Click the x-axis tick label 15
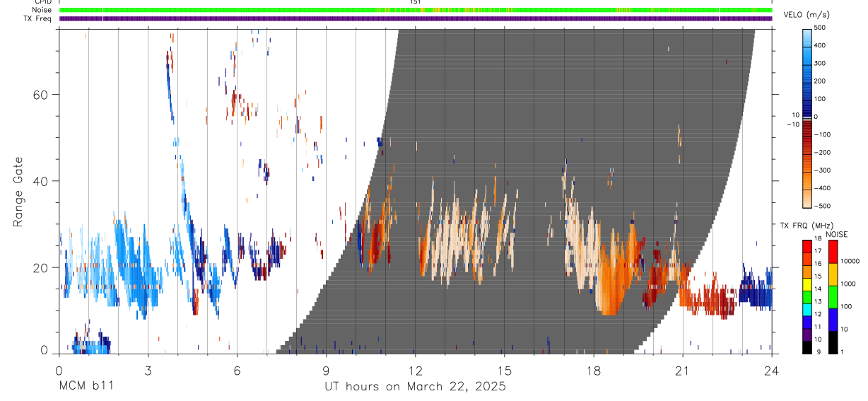Image resolution: width=868 pixels, height=401 pixels. click(505, 370)
